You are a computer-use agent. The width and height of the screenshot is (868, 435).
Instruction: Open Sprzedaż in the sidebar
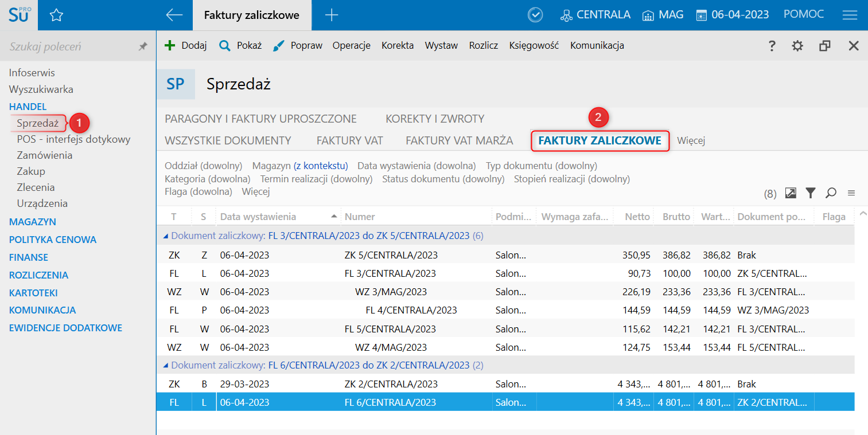[38, 123]
